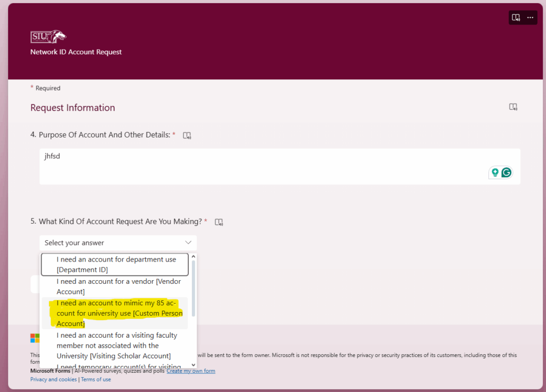This screenshot has width=546, height=392.
Task: Click Immersive Reader icon beside Request Information
Action: pyautogui.click(x=513, y=107)
